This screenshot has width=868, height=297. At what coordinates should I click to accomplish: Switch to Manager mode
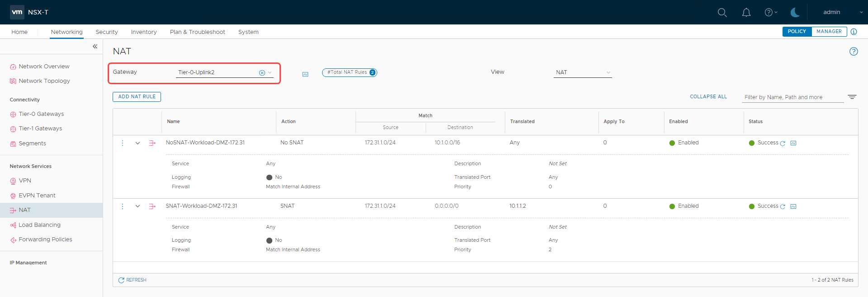(x=829, y=32)
